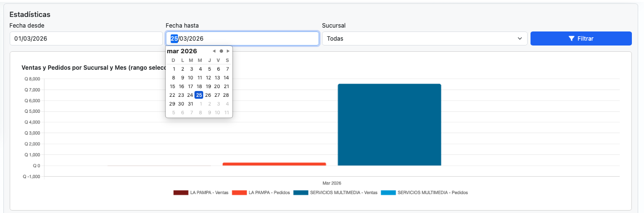The height and width of the screenshot is (213, 644).
Task: Click the orange LA PAMPA Pedidos bar
Action: (274, 164)
